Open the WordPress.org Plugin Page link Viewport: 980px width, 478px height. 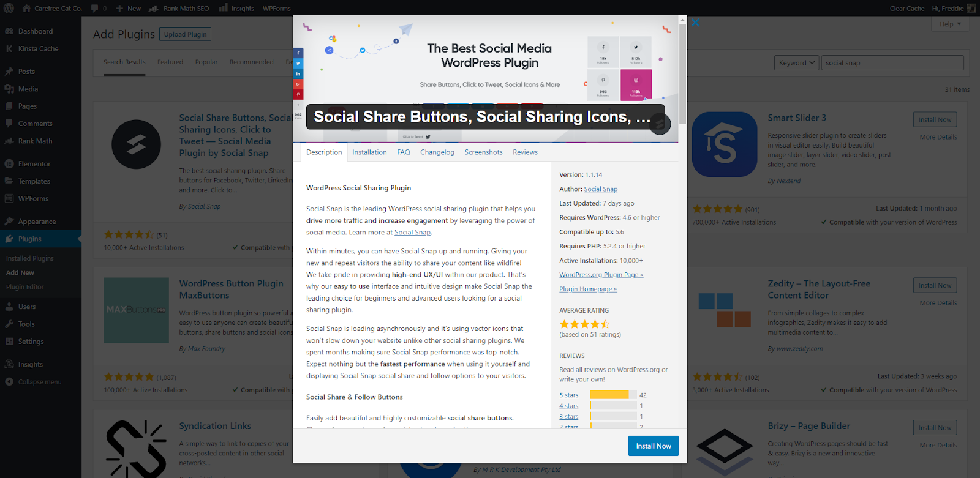coord(601,275)
